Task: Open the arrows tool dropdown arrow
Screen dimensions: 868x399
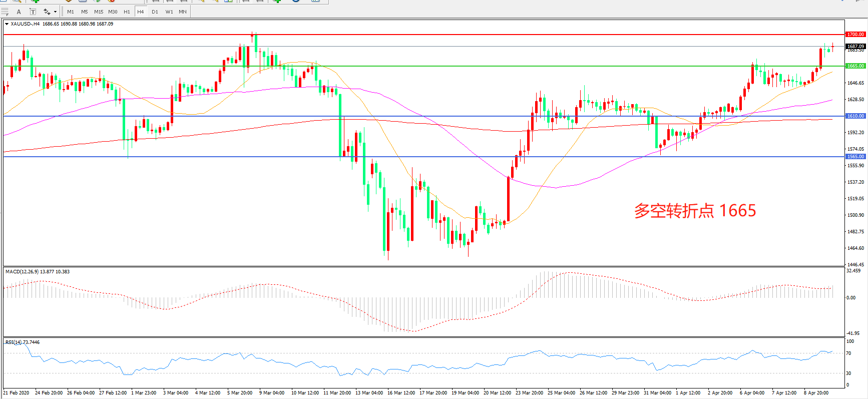Action: [55, 12]
